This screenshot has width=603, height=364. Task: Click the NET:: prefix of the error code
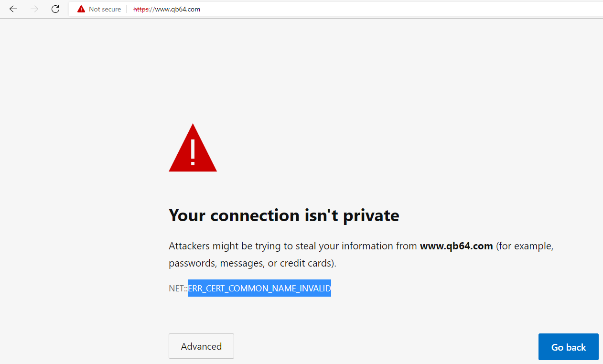point(178,289)
